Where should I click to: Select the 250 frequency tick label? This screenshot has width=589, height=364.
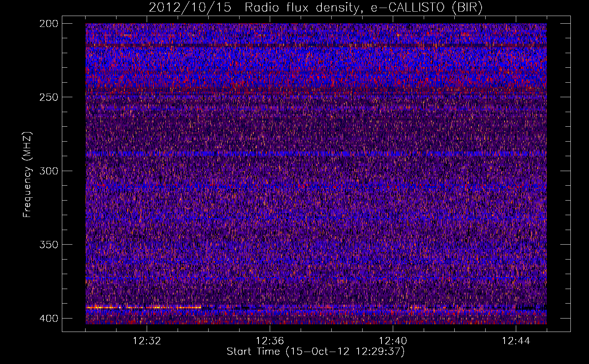click(x=48, y=97)
